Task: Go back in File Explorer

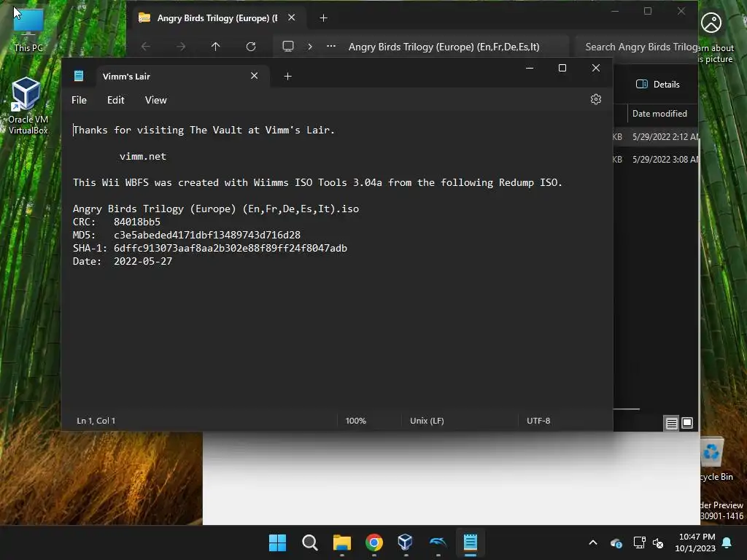Action: (146, 46)
